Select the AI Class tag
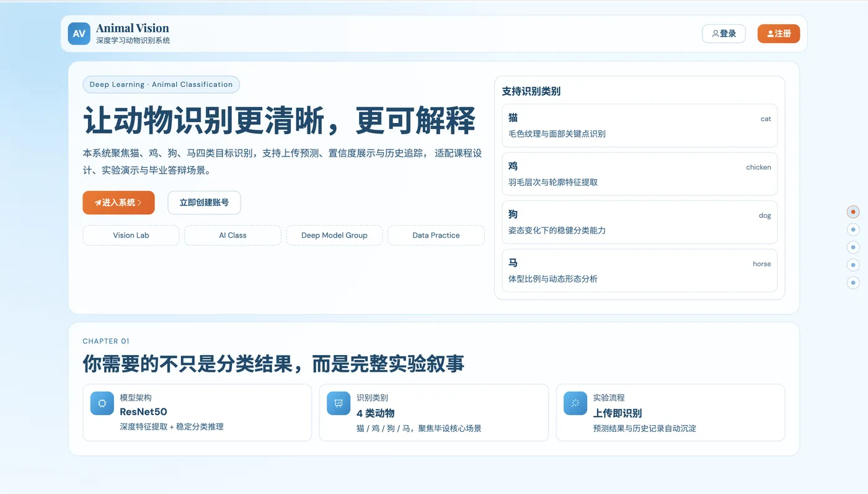The image size is (868, 494). tap(232, 235)
